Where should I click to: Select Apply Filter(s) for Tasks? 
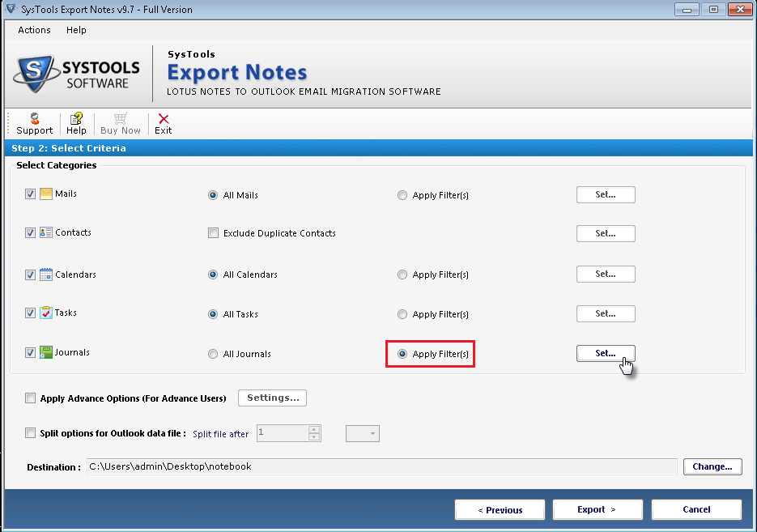402,314
